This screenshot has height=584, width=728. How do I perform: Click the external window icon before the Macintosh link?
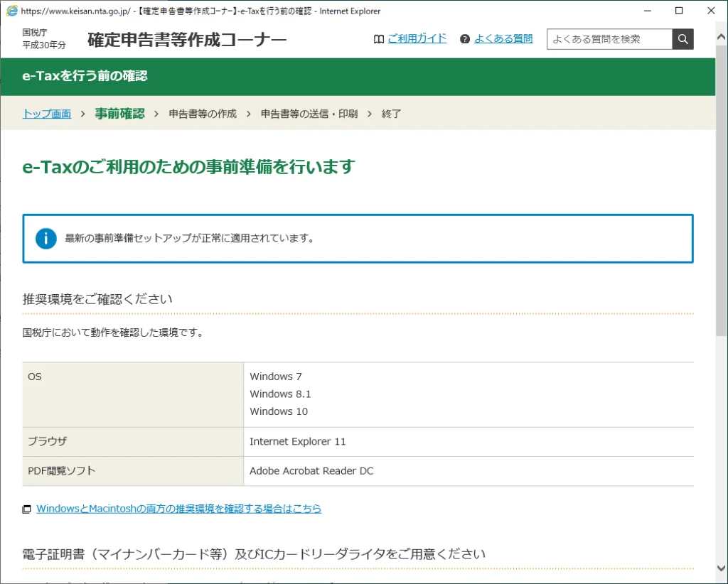(x=26, y=509)
